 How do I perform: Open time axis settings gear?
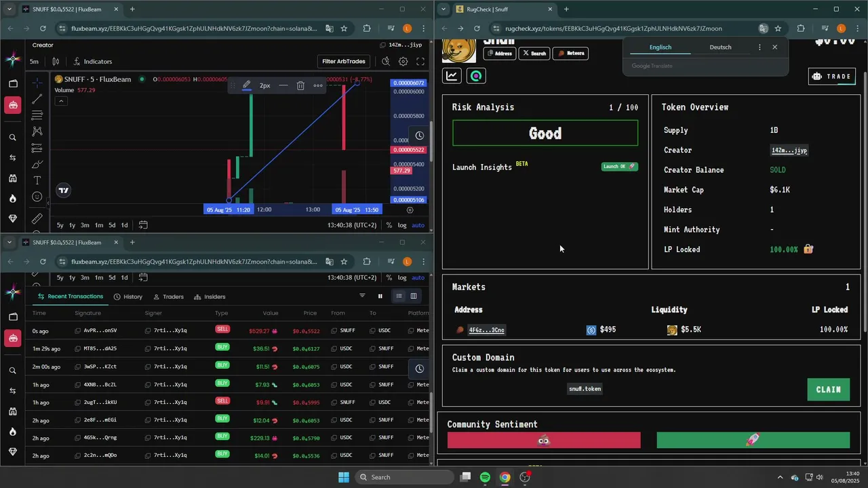click(x=410, y=210)
